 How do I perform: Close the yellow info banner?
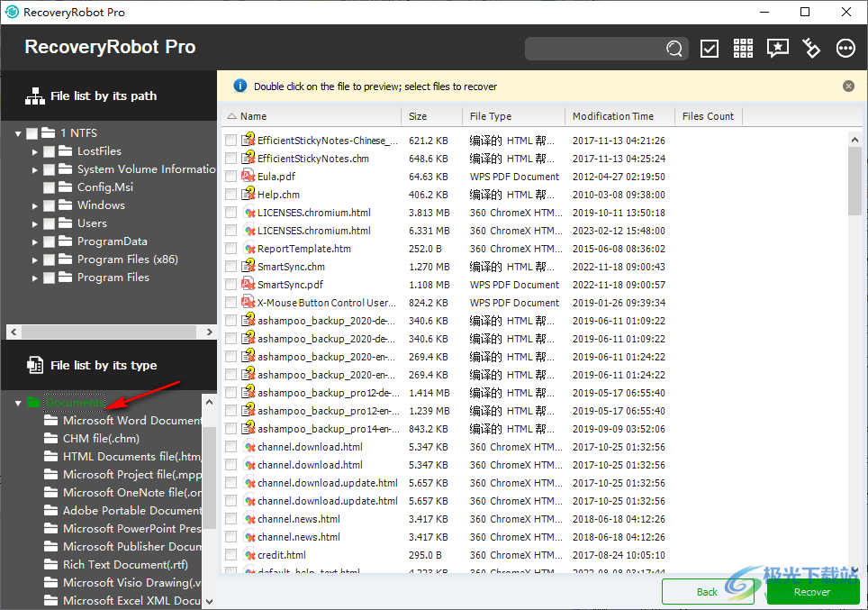coord(848,86)
